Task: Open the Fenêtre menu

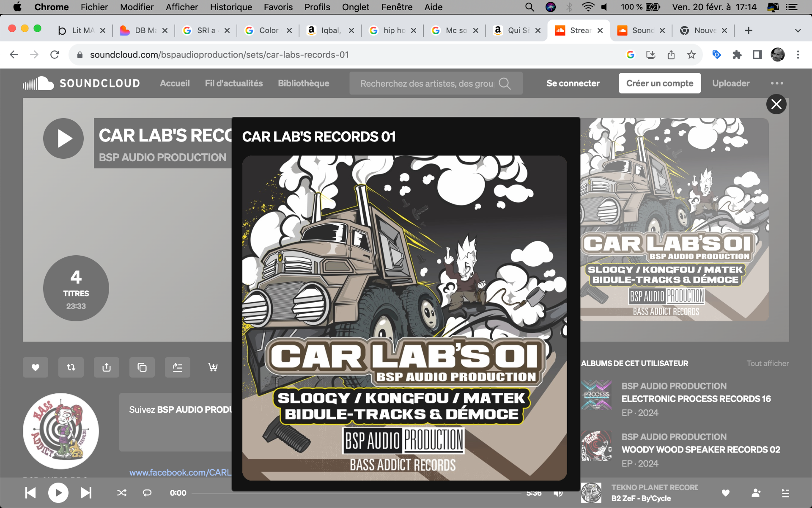Action: coord(397,7)
